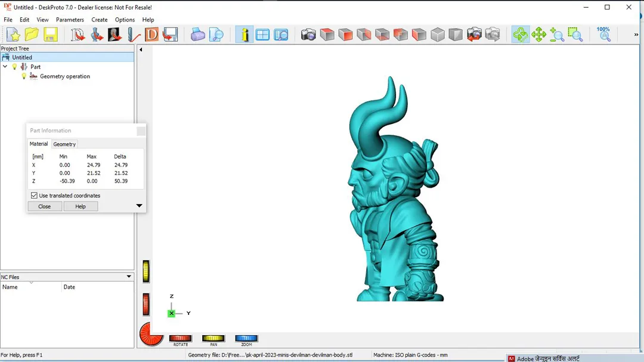Viewport: 644px width, 362px height.
Task: Switch to the Material tab in Part Information
Action: point(39,144)
